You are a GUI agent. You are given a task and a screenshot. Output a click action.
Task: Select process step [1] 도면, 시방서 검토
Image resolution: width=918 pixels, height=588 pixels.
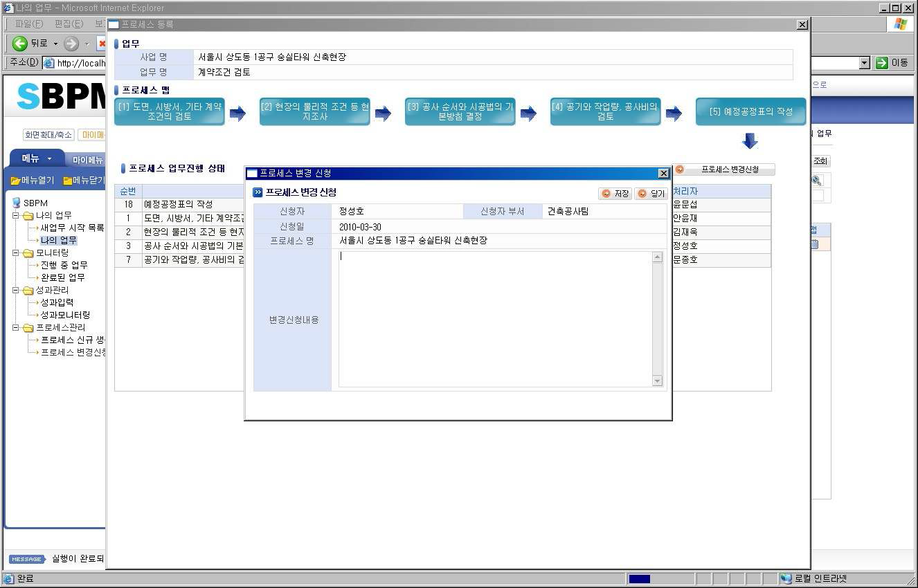click(x=170, y=111)
